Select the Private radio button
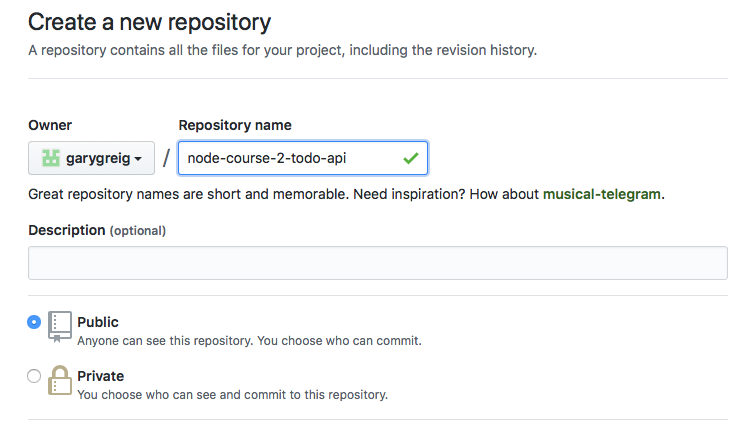 pos(35,376)
